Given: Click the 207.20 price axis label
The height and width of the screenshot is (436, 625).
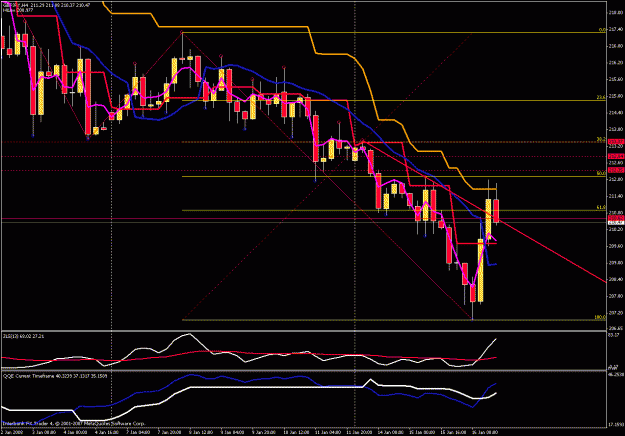Looking at the screenshot, I should click(616, 313).
